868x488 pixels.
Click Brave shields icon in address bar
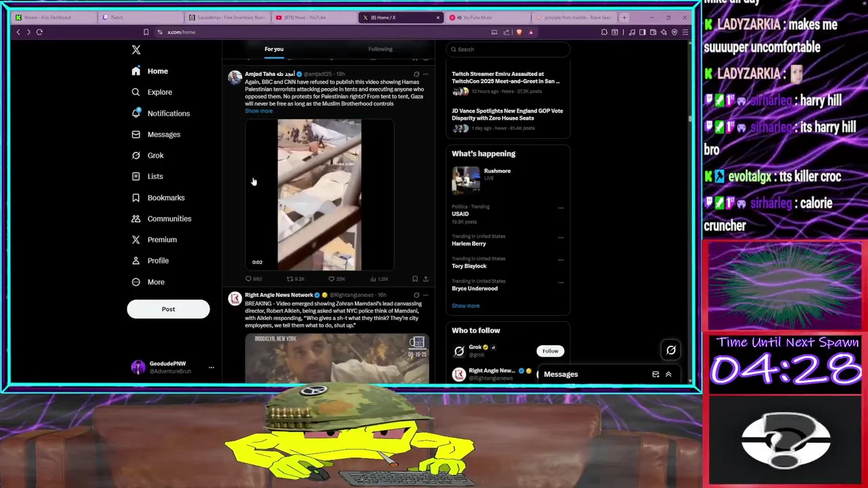click(519, 32)
